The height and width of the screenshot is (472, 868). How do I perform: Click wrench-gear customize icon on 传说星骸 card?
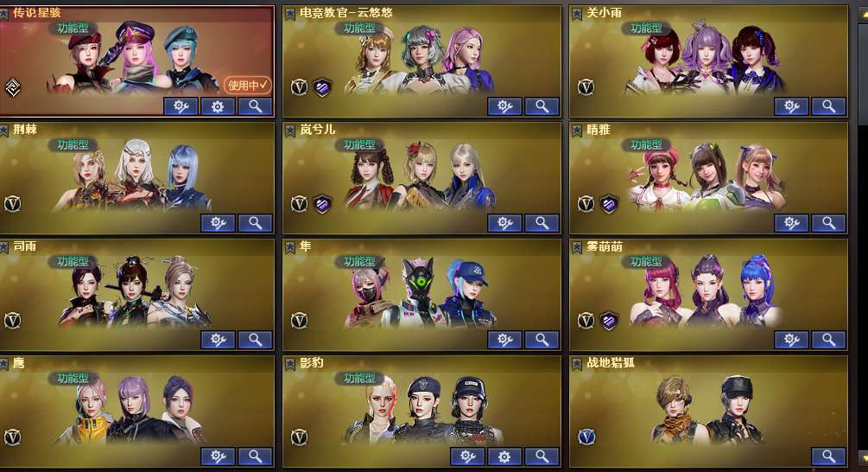[181, 106]
